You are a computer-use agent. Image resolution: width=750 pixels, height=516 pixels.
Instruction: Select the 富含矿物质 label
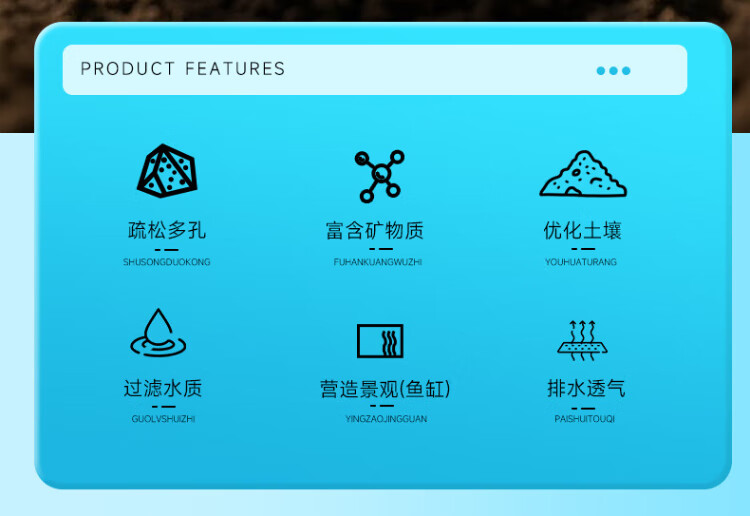(x=375, y=231)
